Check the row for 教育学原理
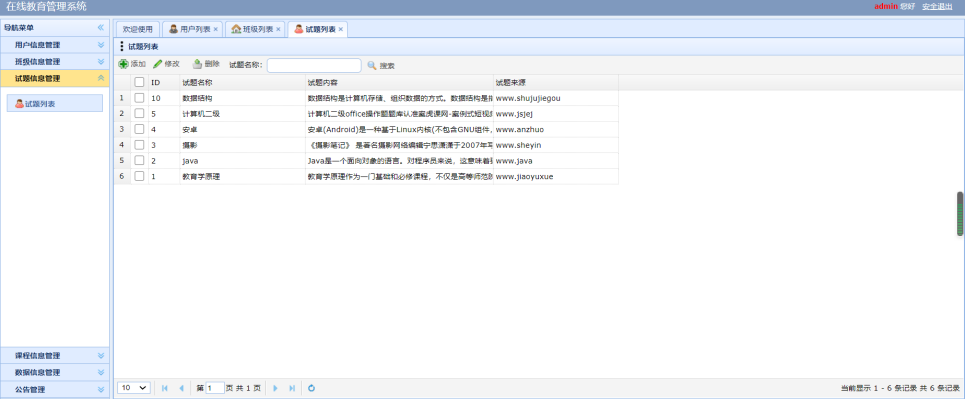 point(140,176)
